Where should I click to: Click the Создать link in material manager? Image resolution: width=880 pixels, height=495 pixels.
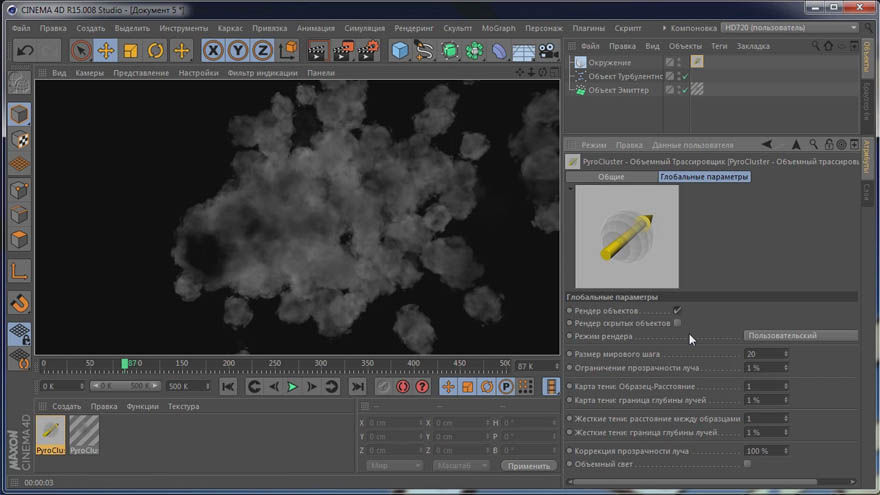click(x=66, y=406)
